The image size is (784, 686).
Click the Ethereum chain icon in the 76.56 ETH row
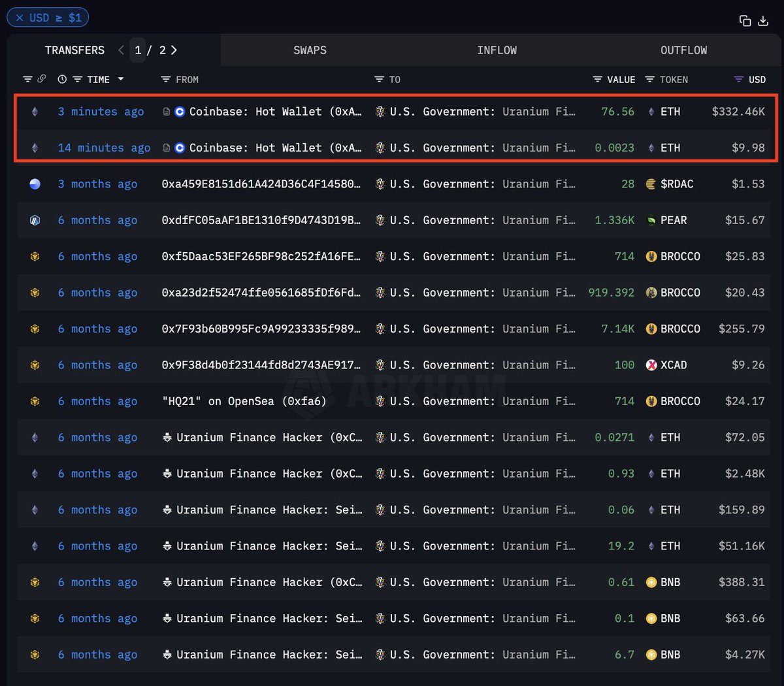tap(35, 112)
